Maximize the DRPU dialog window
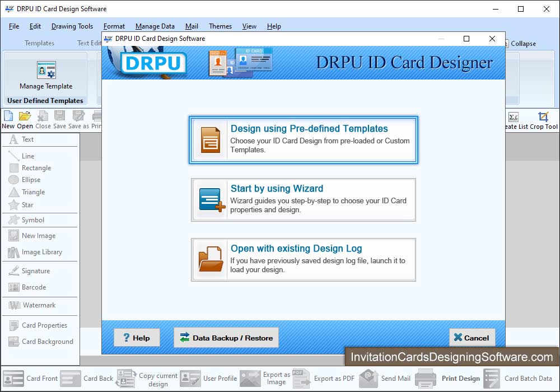Image resolution: width=560 pixels, height=392 pixels. click(466, 39)
